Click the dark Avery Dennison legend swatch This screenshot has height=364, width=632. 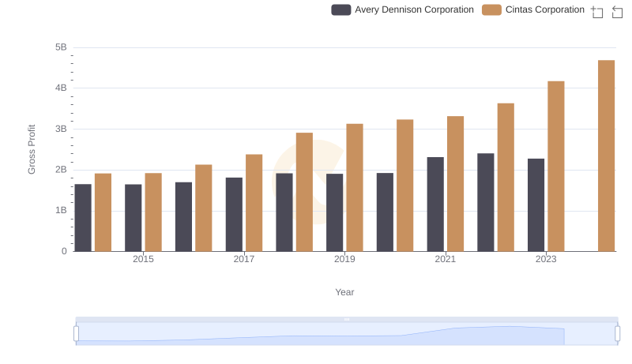pos(341,9)
